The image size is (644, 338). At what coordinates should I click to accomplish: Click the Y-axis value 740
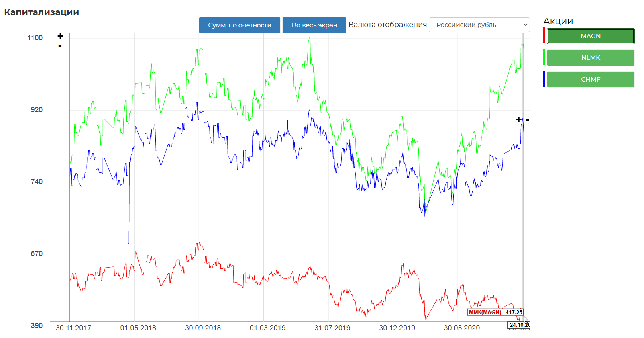(x=37, y=182)
